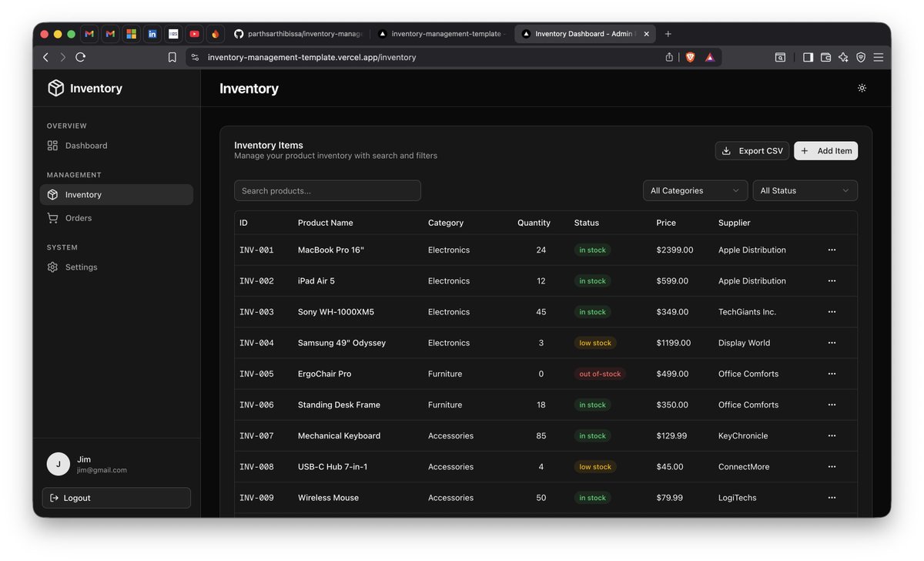Open the pinned LinkedIn tab
The image size is (924, 561).
(x=152, y=34)
